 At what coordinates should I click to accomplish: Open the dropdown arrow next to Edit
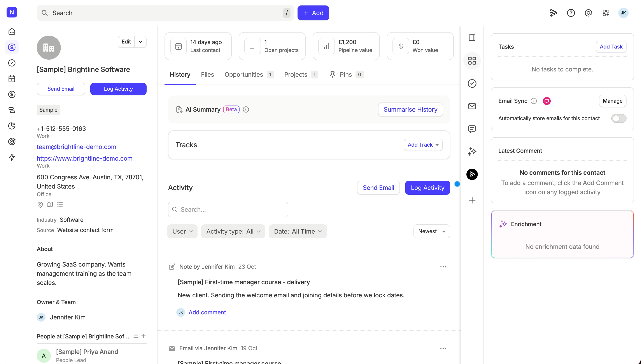[x=140, y=42]
